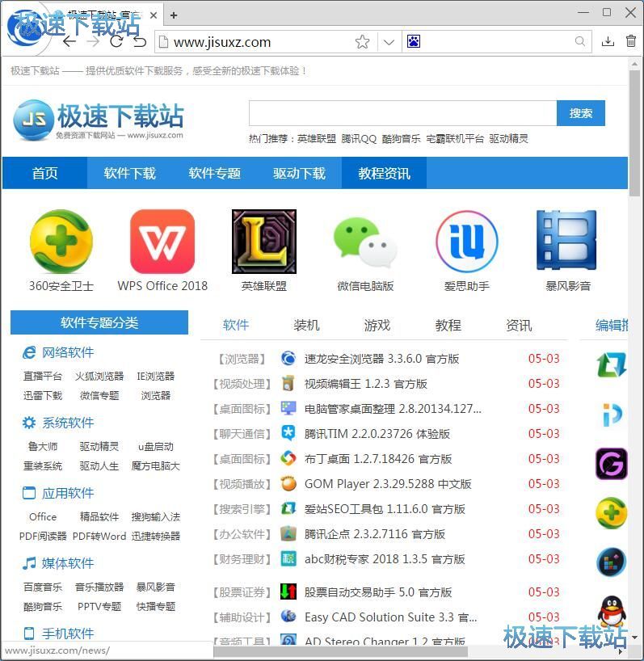Screen dimensions: 644x661
Task: Click the QQ penguin icon in editor picks
Action: pos(612,611)
